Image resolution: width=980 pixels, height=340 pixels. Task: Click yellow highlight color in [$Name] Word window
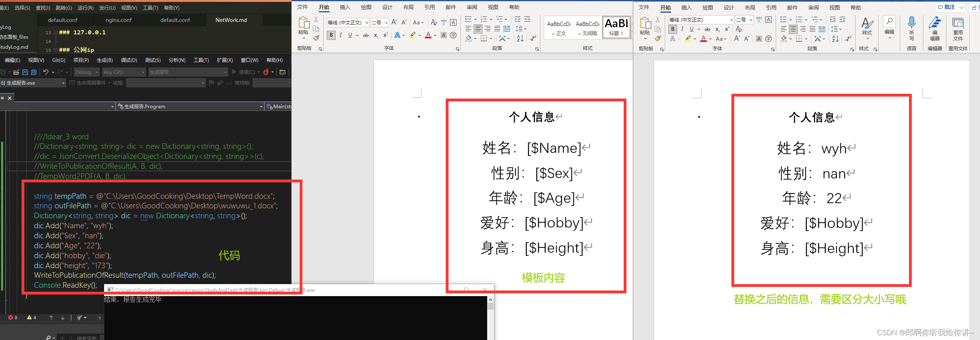coord(413,35)
